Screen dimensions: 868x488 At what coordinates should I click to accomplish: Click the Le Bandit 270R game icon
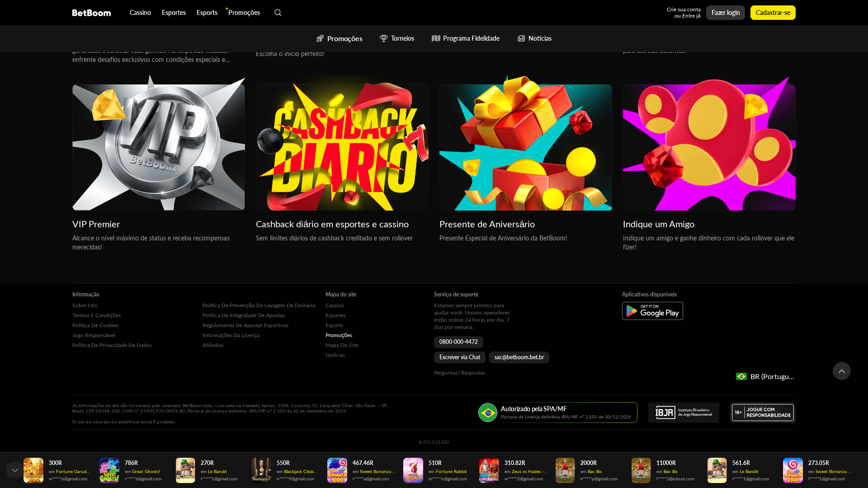tap(185, 470)
